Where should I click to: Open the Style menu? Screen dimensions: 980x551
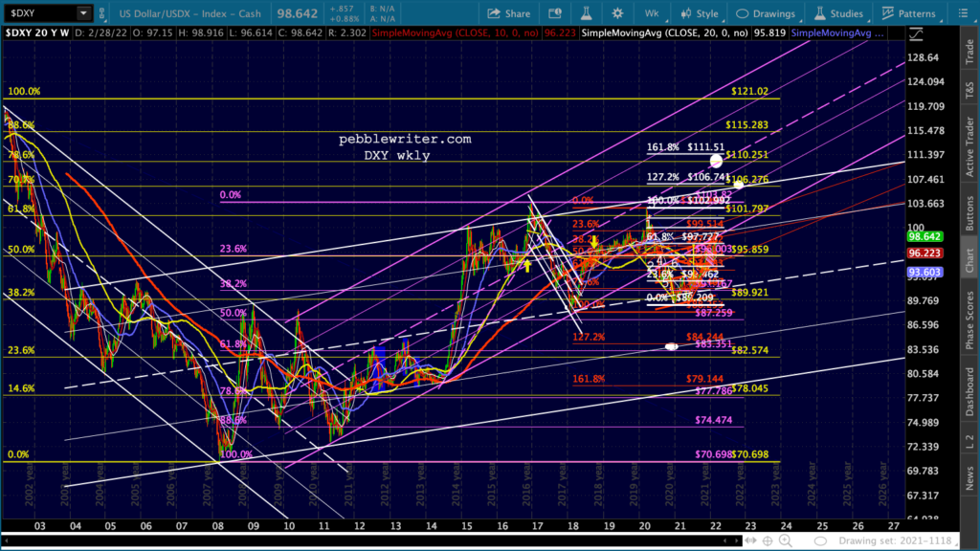(x=700, y=13)
